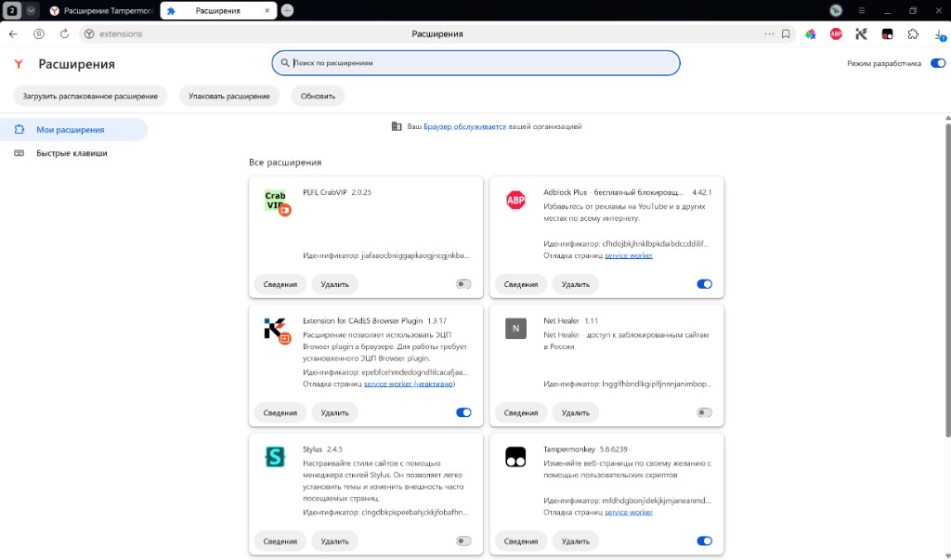Viewport: 951px width, 560px height.
Task: Open the three-dots menu in address bar
Action: 769,34
